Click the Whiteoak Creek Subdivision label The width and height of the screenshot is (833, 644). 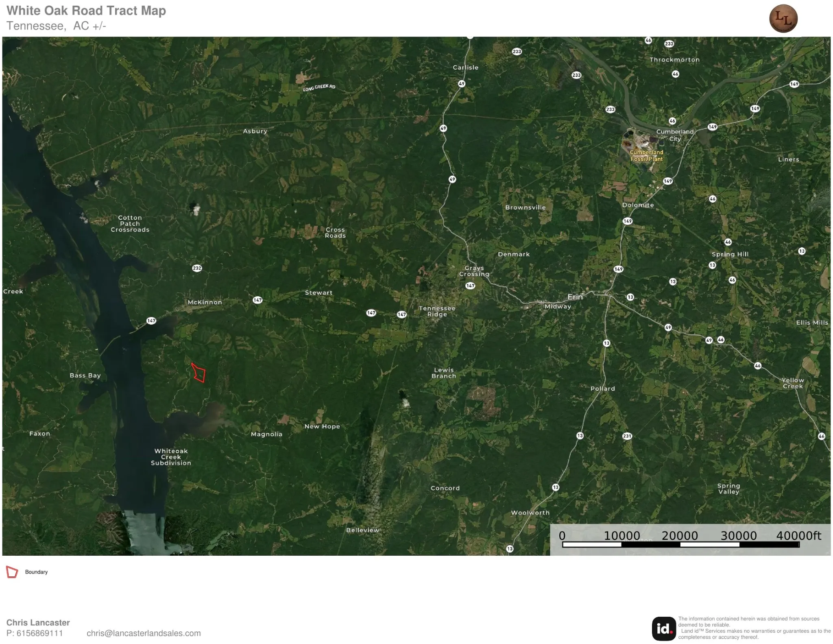(171, 457)
